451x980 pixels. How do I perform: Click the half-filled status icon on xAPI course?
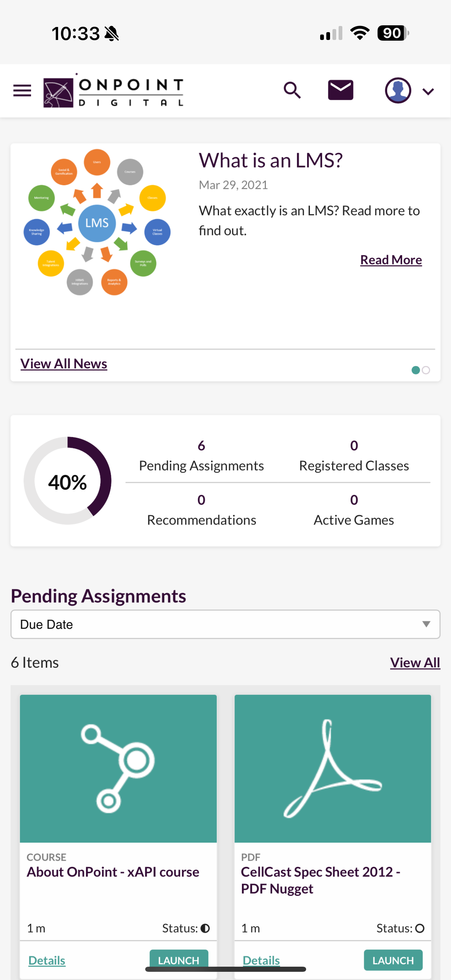pyautogui.click(x=205, y=928)
